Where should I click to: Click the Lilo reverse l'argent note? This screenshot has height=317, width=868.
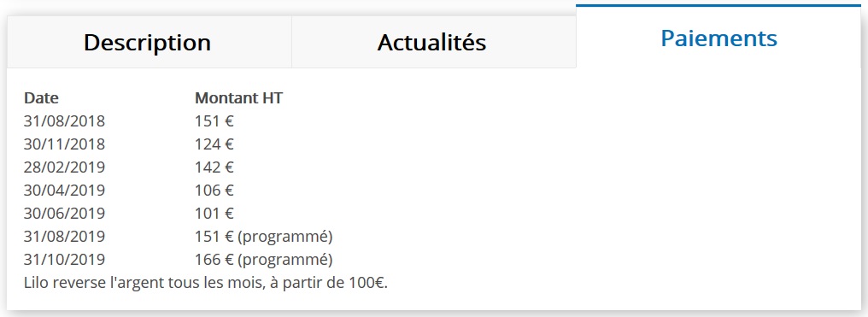coord(206,283)
